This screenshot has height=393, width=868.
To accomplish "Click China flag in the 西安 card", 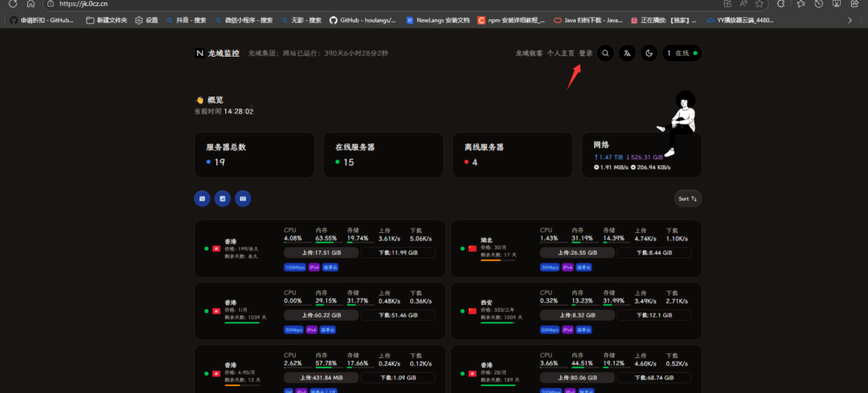I will coord(472,311).
